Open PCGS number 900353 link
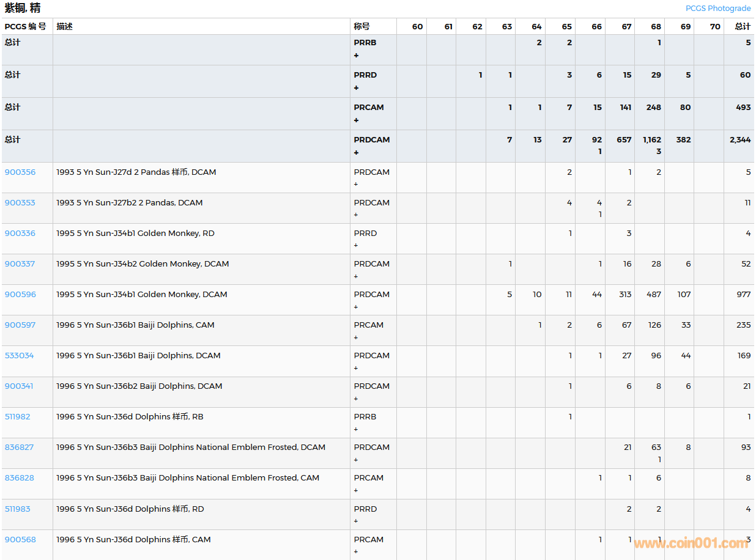 coord(20,203)
